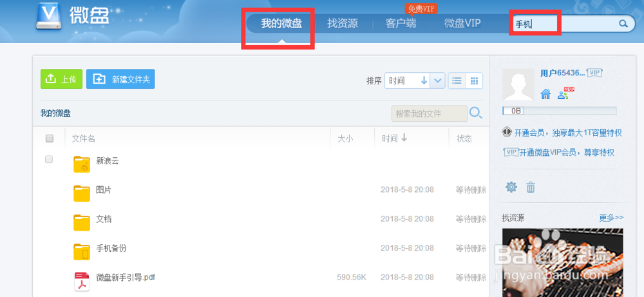Click 开通微盘VIP会员，尊享特权 link
This screenshot has height=297, width=644.
pyautogui.click(x=567, y=153)
